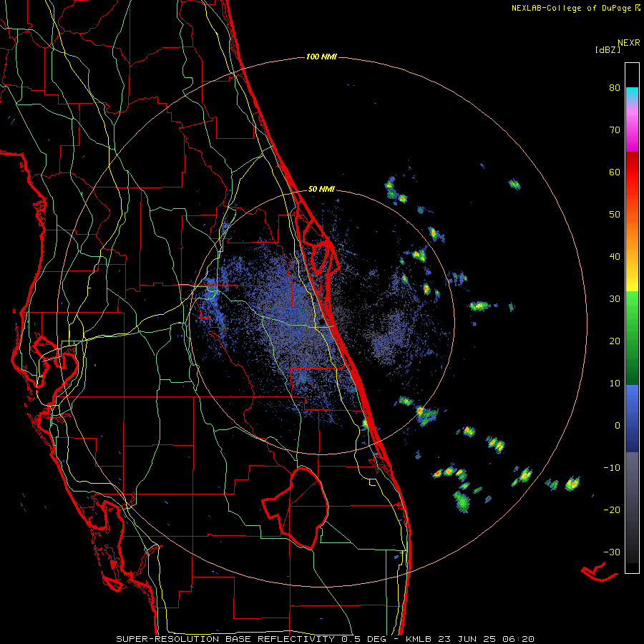This screenshot has width=644, height=644.
Task: Click the 100 NMI range ring label
Action: 321,57
